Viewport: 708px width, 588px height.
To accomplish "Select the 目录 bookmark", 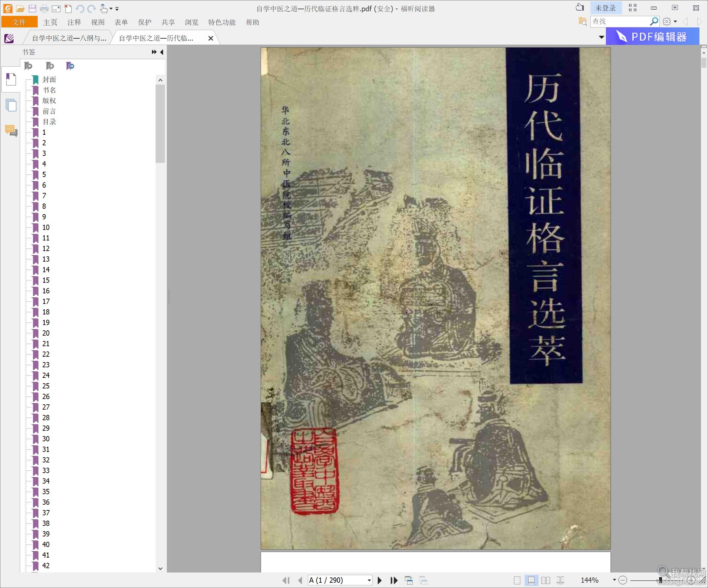I will click(49, 122).
